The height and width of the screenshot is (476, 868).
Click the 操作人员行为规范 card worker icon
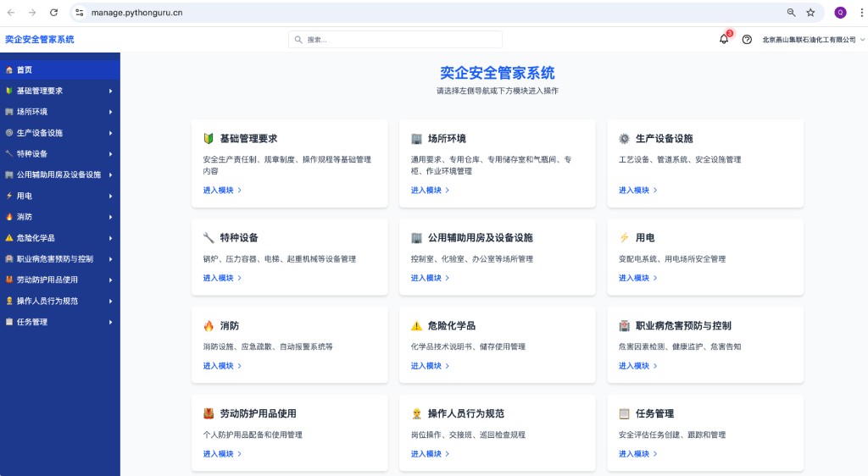tap(416, 413)
